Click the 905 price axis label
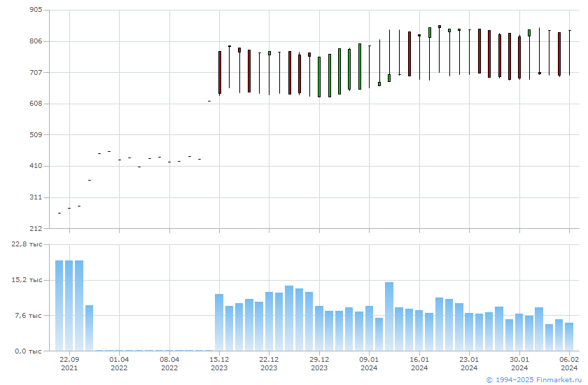588x385 pixels. pos(36,10)
